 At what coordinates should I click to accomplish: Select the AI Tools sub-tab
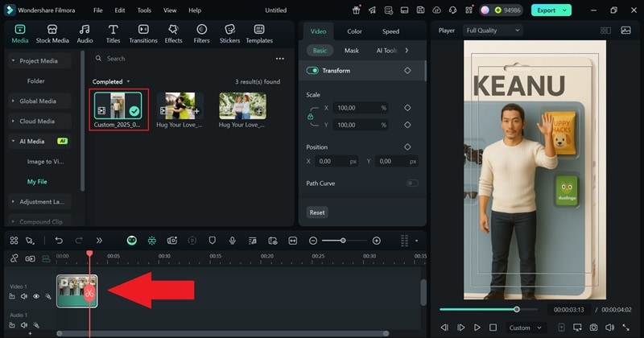tap(386, 51)
